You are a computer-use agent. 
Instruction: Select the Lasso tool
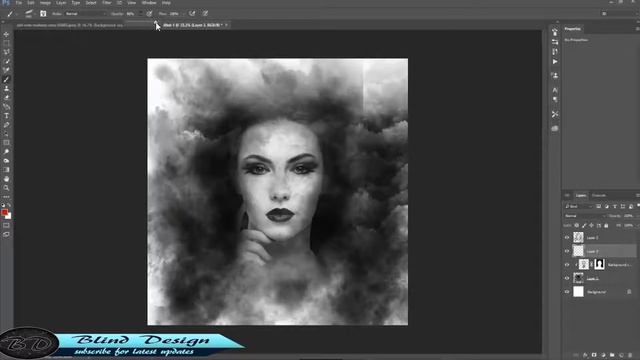coord(6,52)
